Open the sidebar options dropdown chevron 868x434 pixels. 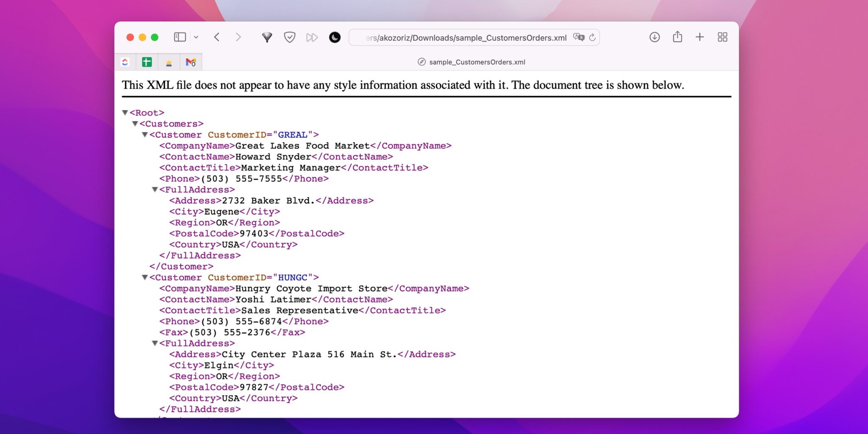coord(196,37)
